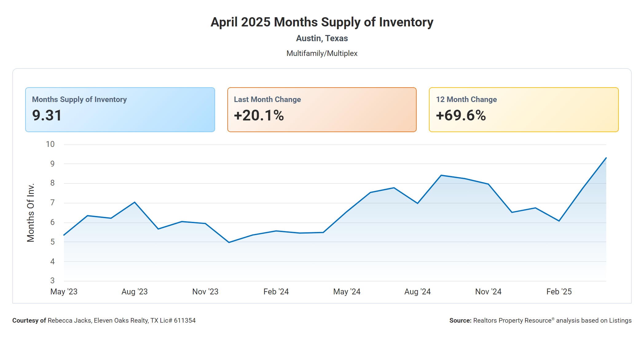Click the Feb '25 x-axis label

pyautogui.click(x=559, y=292)
